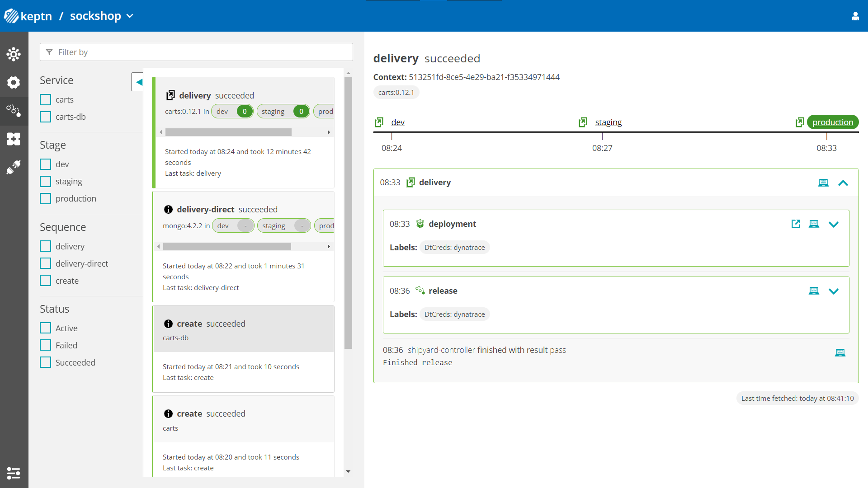This screenshot has width=868, height=488.
Task: Toggle the production stage filter
Action: coord(46,198)
